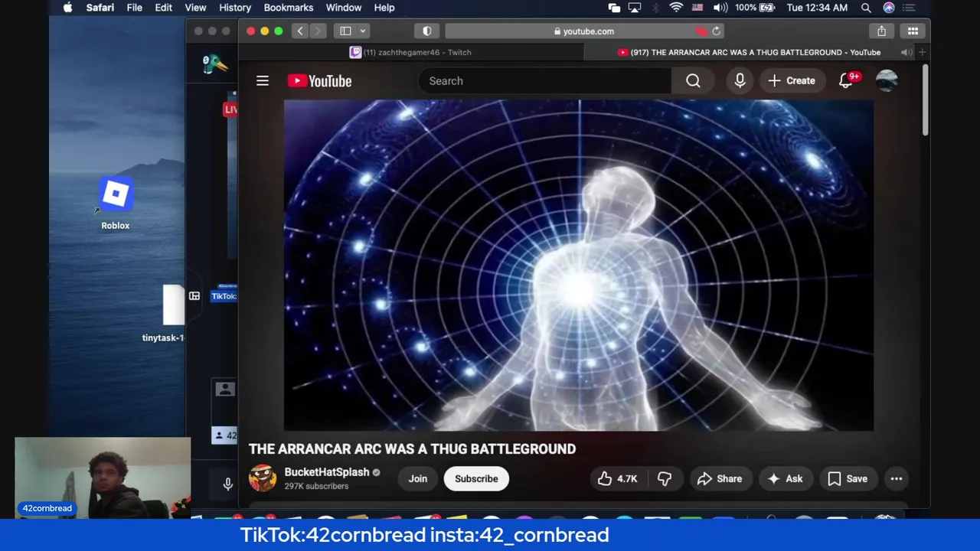Screen dimensions: 980x551
Task: Click the youtube.com address bar
Action: 583,31
